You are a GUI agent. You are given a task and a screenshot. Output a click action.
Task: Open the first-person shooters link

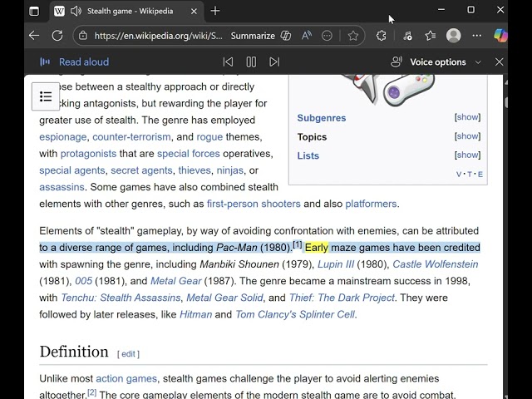tap(254, 204)
